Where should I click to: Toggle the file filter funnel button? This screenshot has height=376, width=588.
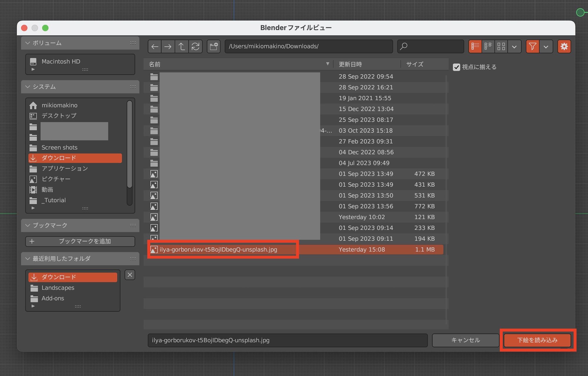(532, 46)
